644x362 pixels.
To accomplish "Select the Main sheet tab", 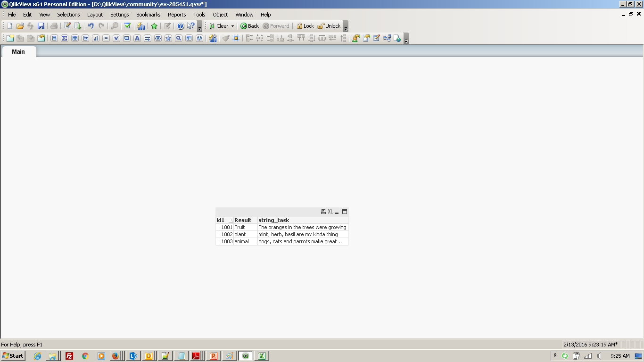I will pyautogui.click(x=18, y=52).
